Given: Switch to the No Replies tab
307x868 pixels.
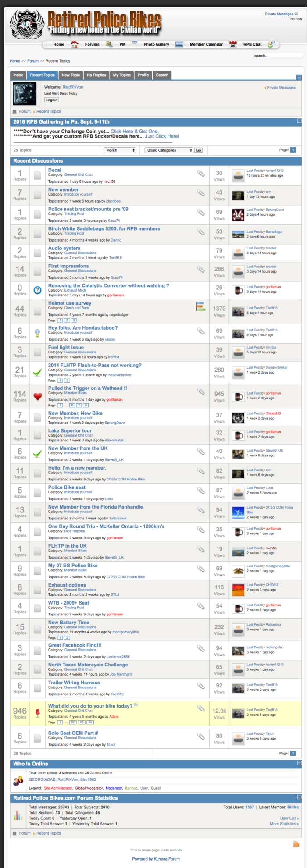Looking at the screenshot, I should coord(96,75).
